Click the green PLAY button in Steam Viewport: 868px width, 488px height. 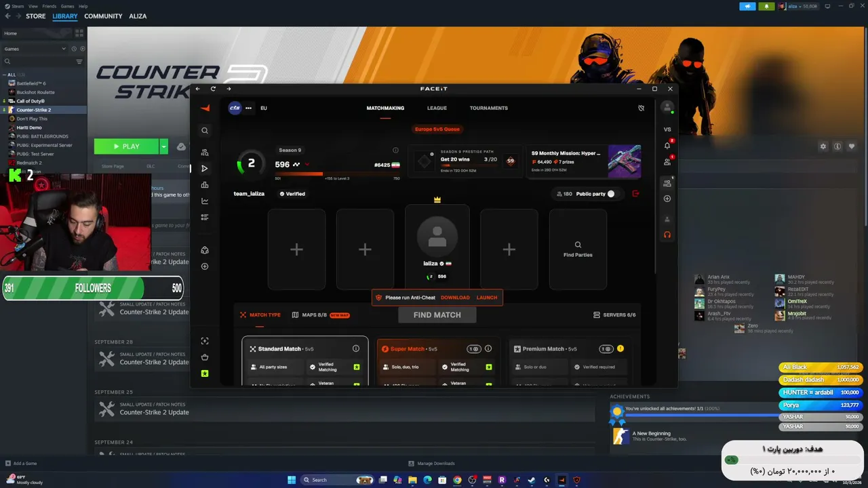coord(127,146)
